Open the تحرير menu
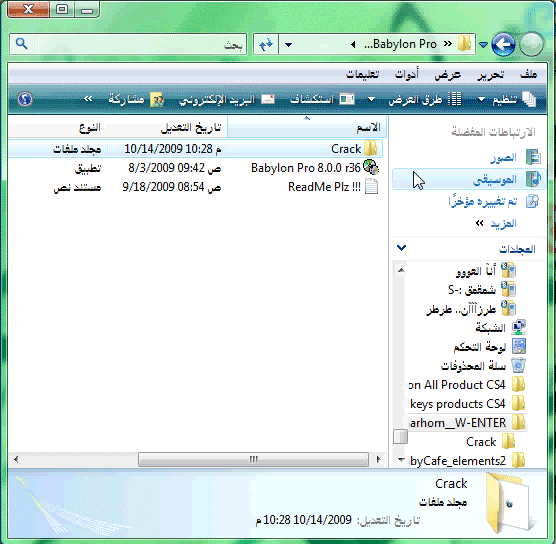The width and height of the screenshot is (556, 544). pos(490,75)
